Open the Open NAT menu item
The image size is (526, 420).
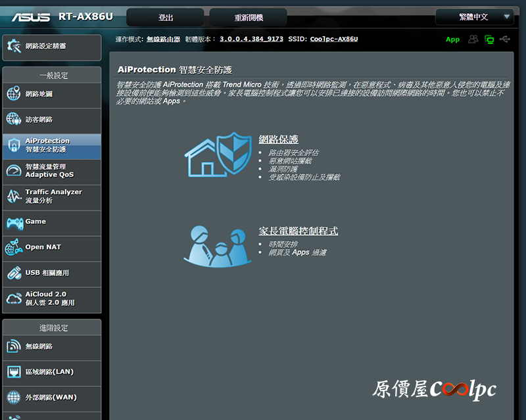[x=52, y=248]
